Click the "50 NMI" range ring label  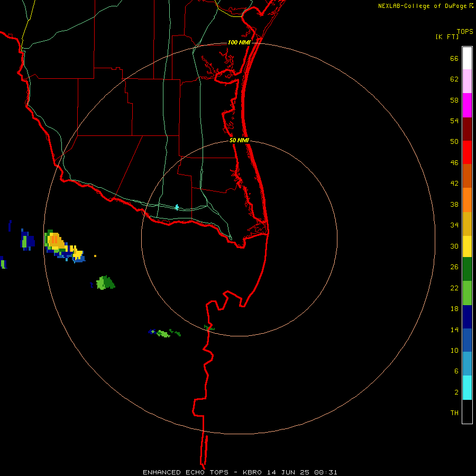(239, 140)
